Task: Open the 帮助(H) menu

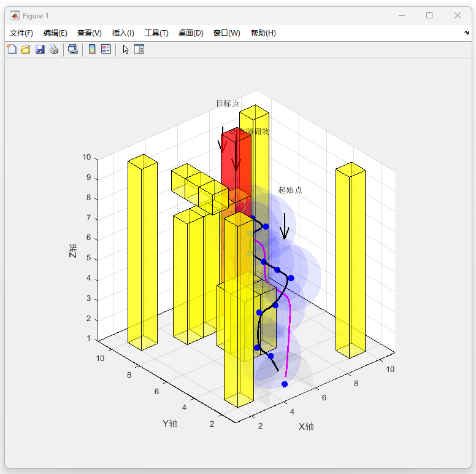Action: [263, 33]
